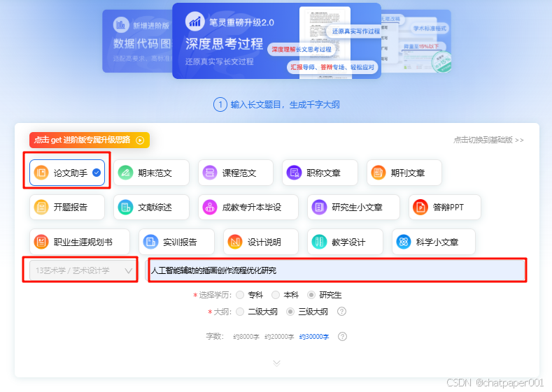Click the 答辩PPT red icon

420,207
